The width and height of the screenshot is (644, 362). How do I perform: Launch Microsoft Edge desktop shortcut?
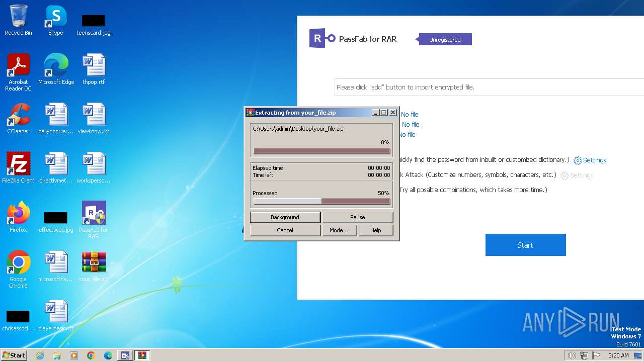tap(56, 69)
